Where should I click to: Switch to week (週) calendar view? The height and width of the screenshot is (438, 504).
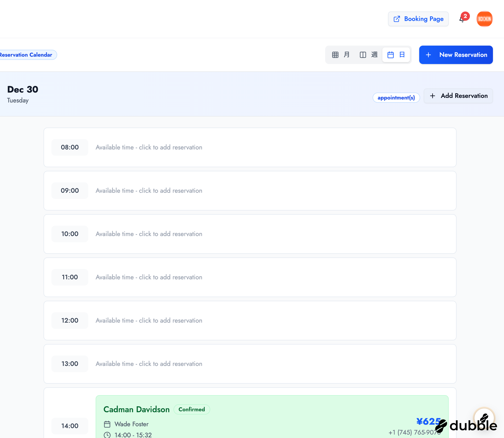click(x=374, y=55)
